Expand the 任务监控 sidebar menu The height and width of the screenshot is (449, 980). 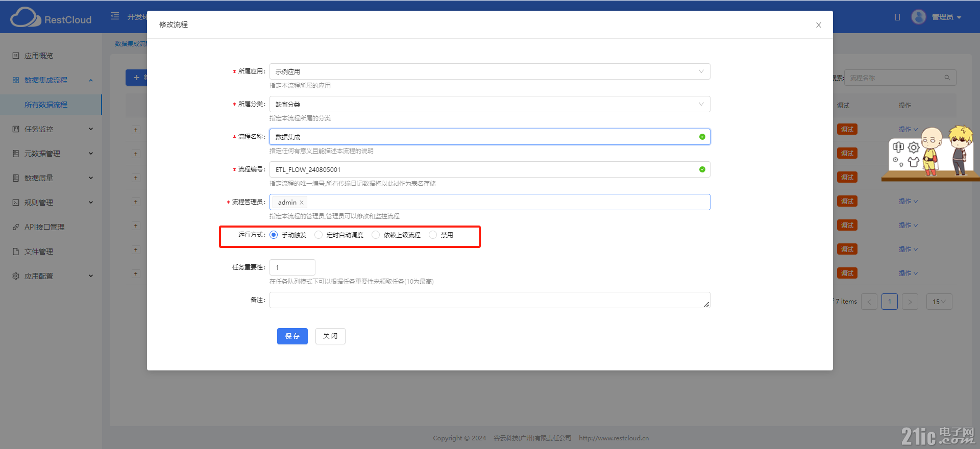coord(51,129)
